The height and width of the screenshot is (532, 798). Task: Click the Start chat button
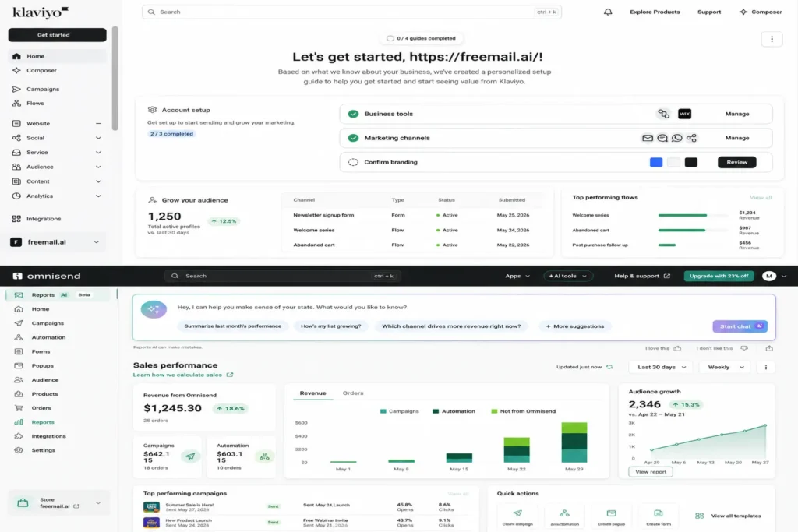click(740, 326)
